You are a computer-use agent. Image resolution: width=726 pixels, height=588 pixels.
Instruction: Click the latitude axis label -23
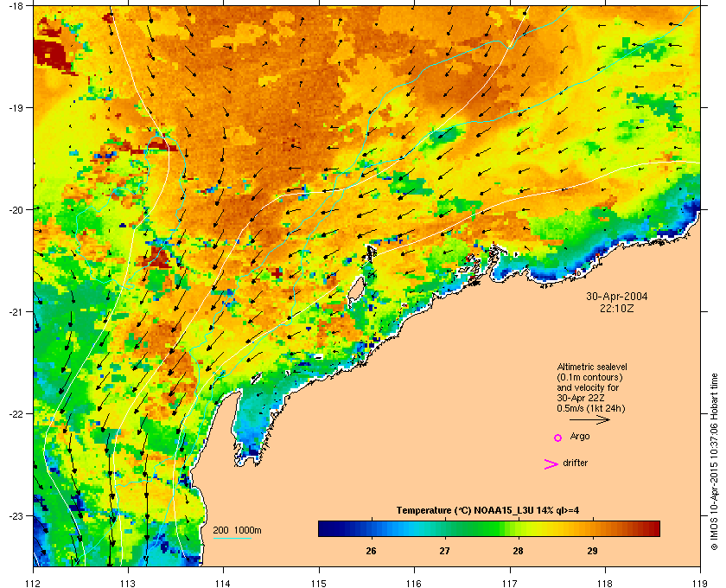[16, 515]
